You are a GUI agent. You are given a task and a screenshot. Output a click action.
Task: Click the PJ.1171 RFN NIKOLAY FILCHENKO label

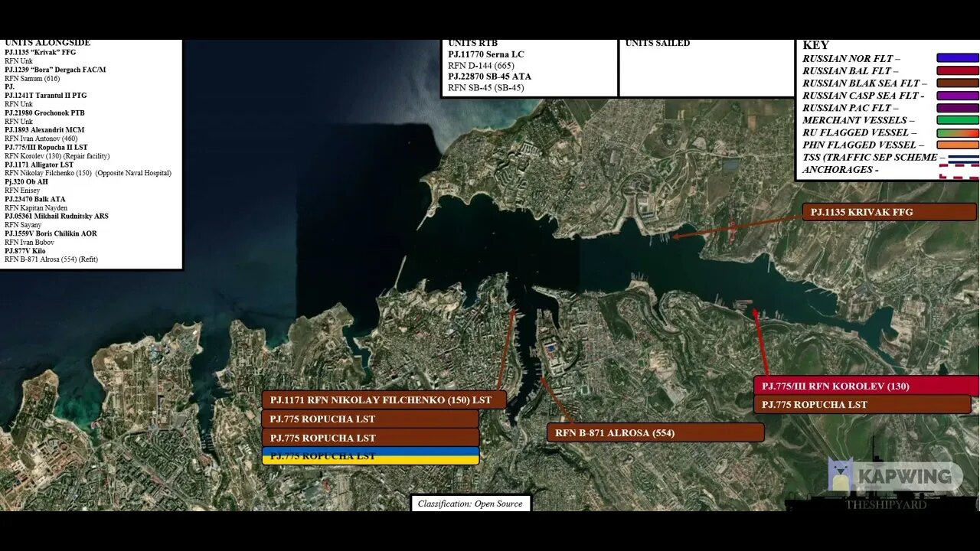tap(384, 399)
